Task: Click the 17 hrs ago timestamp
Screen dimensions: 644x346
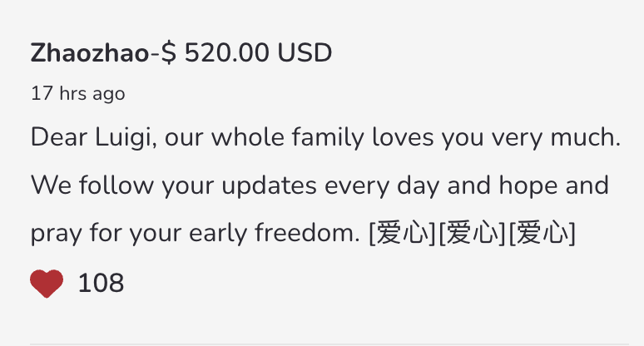Action: pyautogui.click(x=78, y=94)
